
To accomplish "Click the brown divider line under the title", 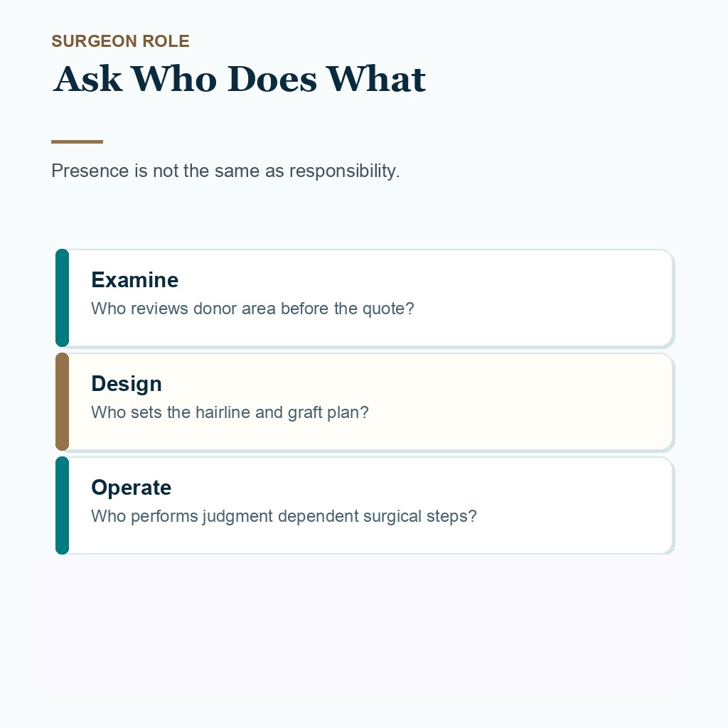I will click(x=77, y=141).
